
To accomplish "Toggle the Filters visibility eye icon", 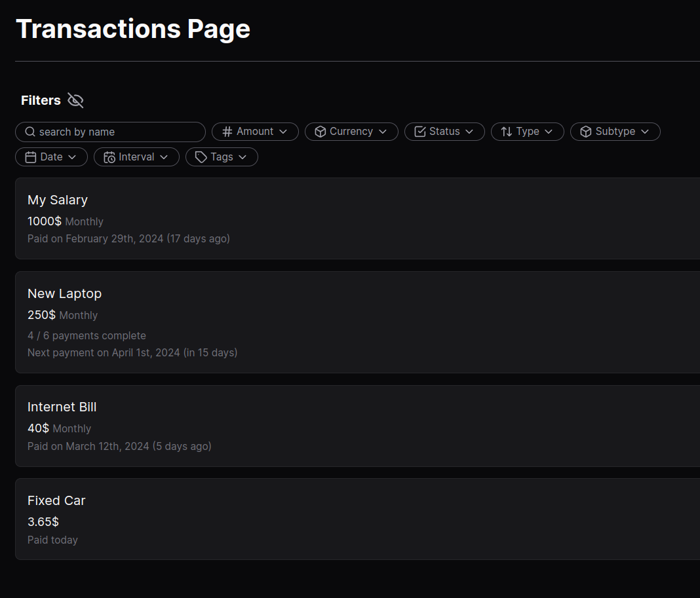I will click(x=75, y=100).
